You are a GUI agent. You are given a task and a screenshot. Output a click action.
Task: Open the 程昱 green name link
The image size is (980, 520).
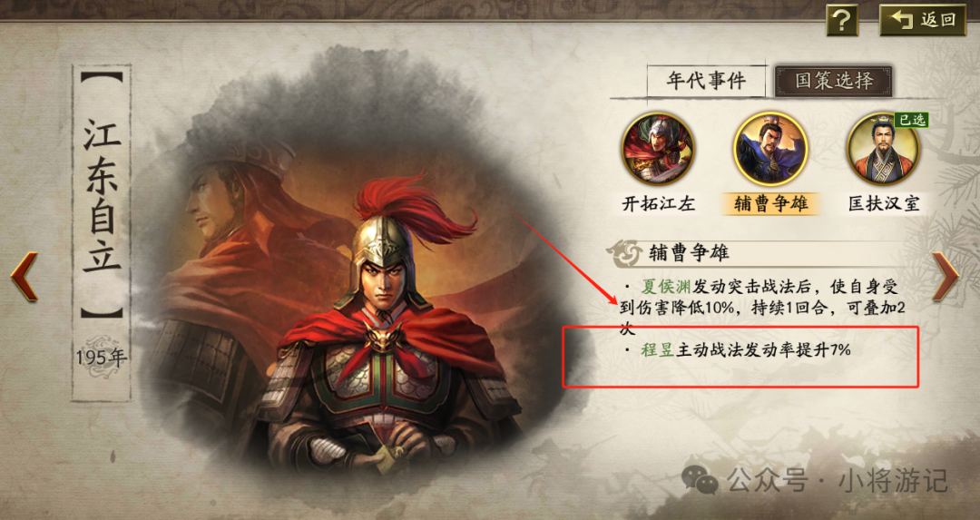pos(658,350)
